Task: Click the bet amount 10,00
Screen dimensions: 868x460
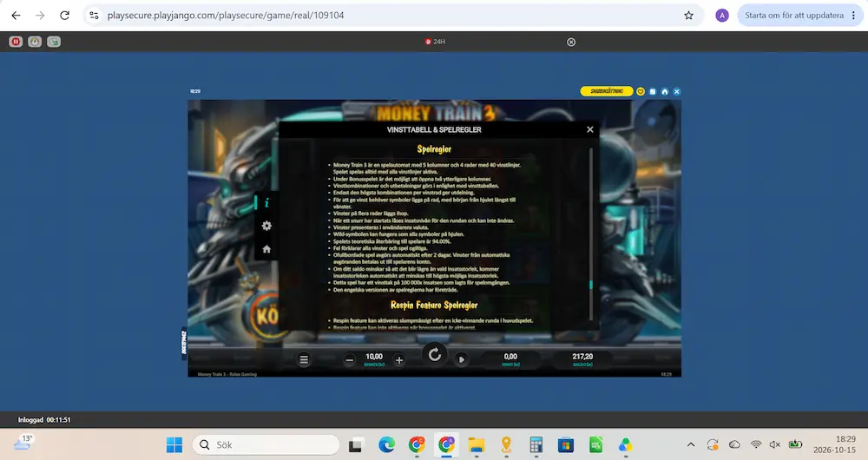Action: pos(374,357)
